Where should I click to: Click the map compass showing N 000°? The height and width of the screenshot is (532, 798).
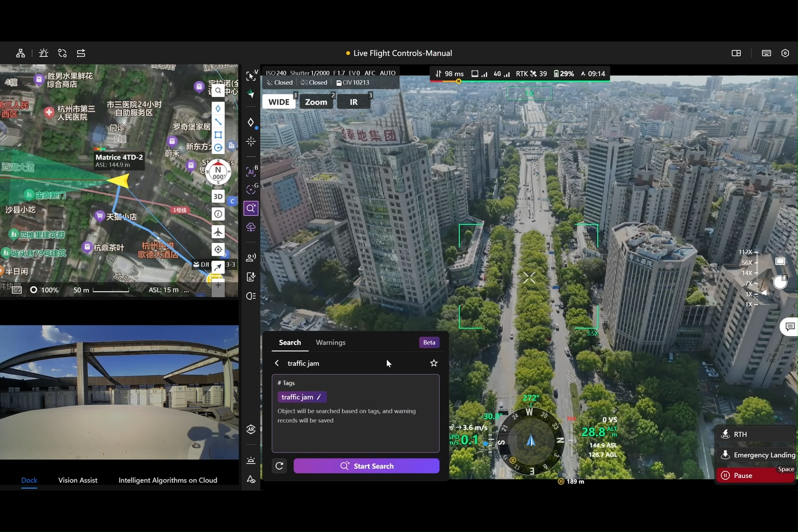click(218, 173)
